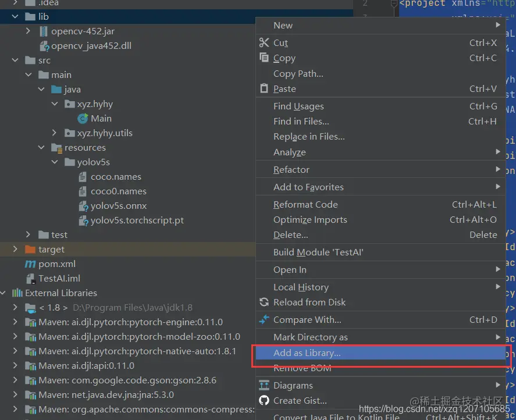Select the yolov5s.onnx file name
Image resolution: width=516 pixels, height=420 pixels.
point(119,206)
